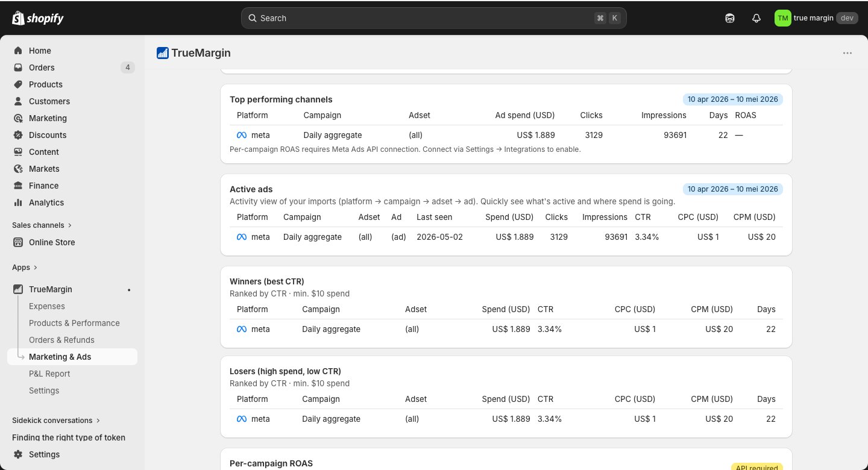Click the Top performing channels heading
Screen dimensions: 868x470
(x=281, y=99)
